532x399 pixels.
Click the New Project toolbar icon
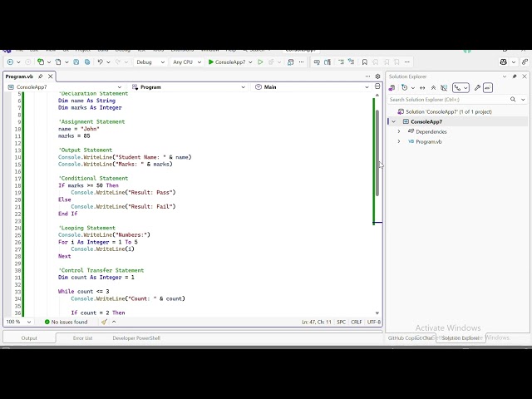(x=41, y=62)
